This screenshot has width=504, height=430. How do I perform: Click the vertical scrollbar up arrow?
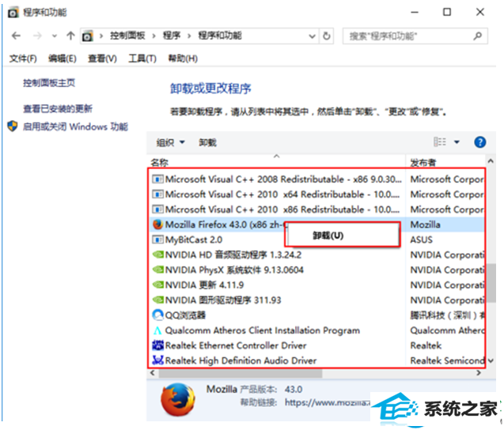click(x=491, y=161)
